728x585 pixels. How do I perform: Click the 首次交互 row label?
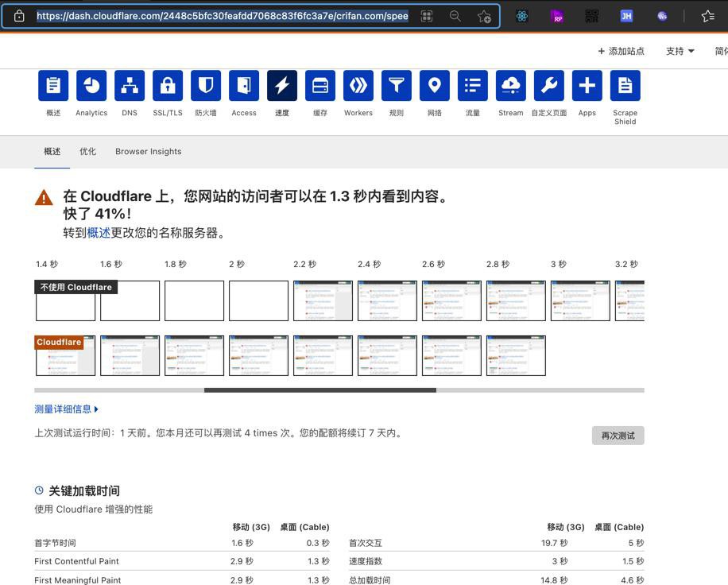366,543
